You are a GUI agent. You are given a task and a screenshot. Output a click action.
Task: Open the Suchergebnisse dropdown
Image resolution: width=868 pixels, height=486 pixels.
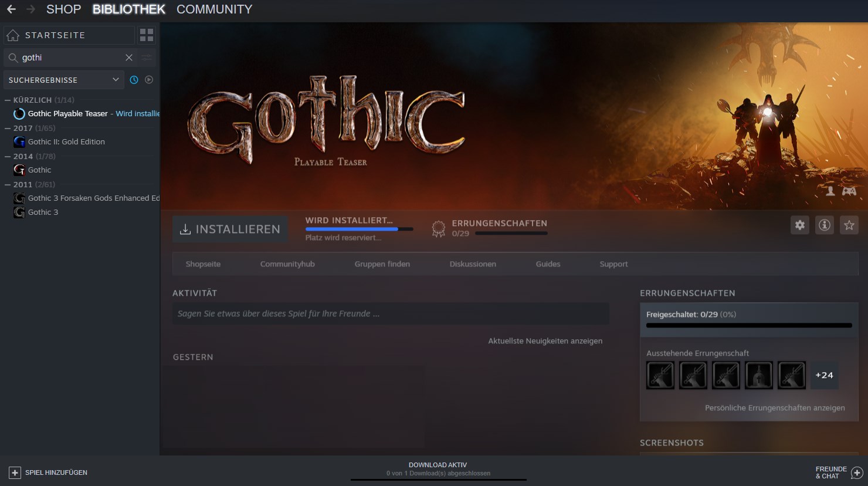[64, 80]
